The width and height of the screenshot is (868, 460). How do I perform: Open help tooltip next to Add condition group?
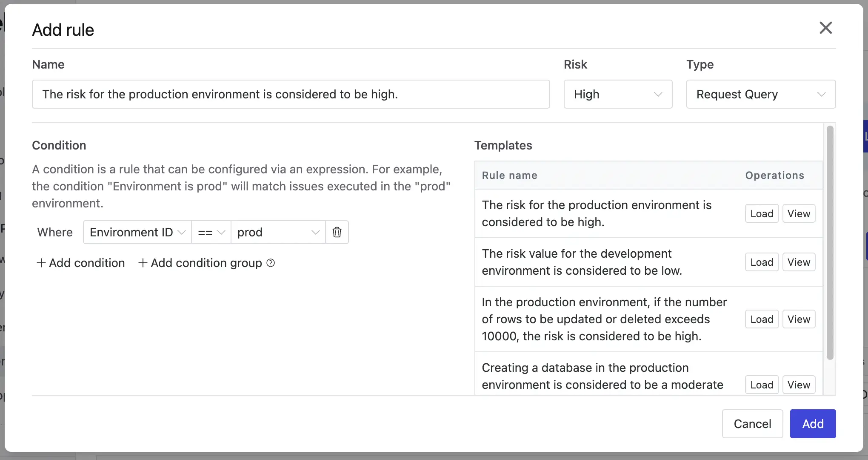tap(270, 263)
